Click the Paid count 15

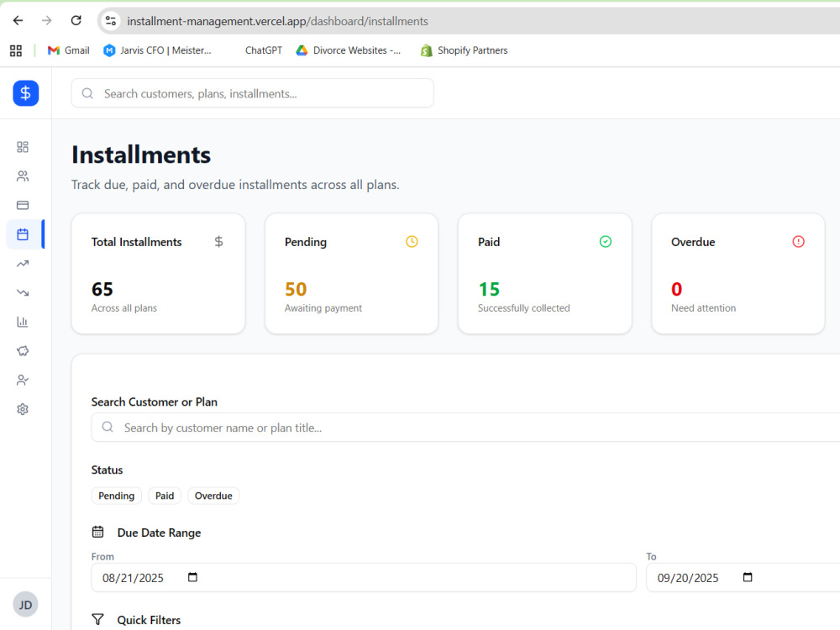(489, 289)
